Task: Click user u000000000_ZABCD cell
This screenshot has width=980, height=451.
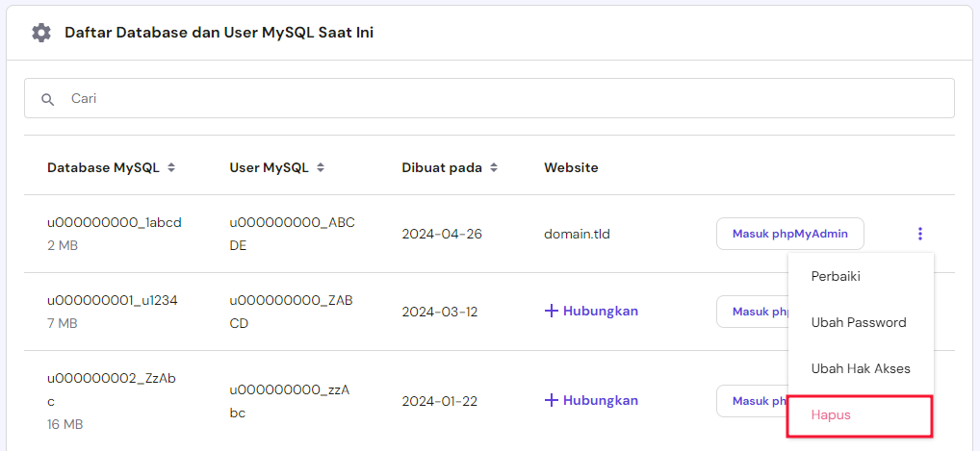Action: (292, 312)
